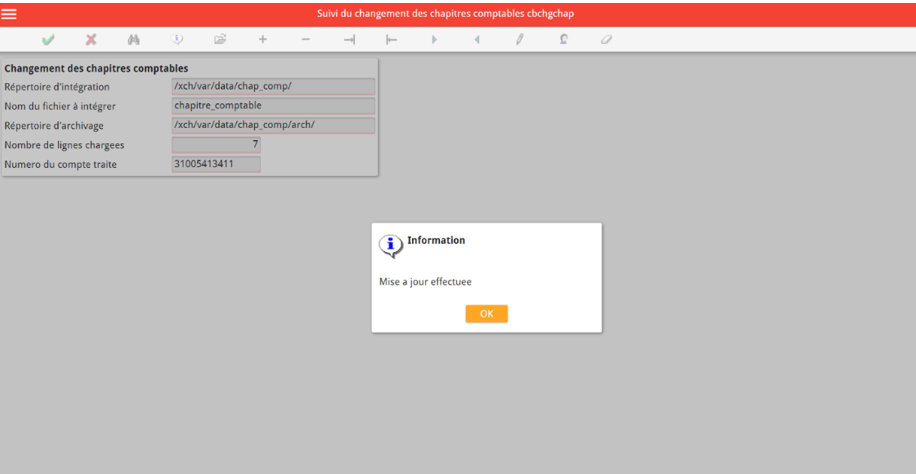The height and width of the screenshot is (474, 916).
Task: Click the previous record arrow
Action: [x=477, y=40]
